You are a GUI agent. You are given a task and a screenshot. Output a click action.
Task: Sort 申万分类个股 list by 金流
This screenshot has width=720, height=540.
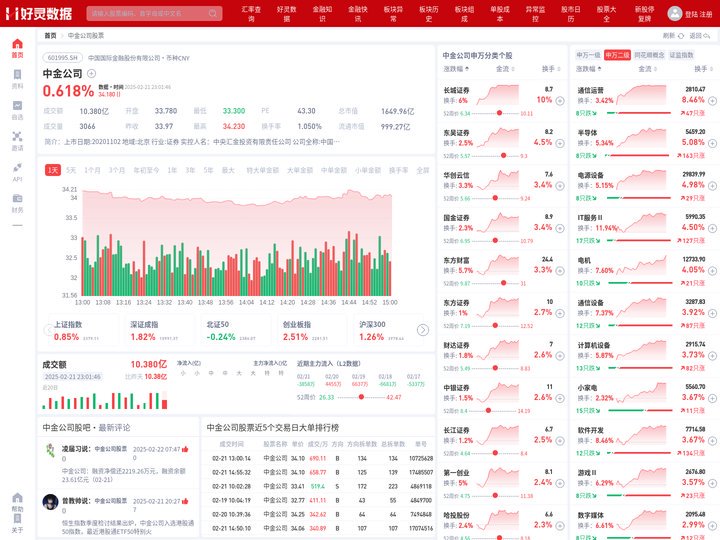[505, 69]
